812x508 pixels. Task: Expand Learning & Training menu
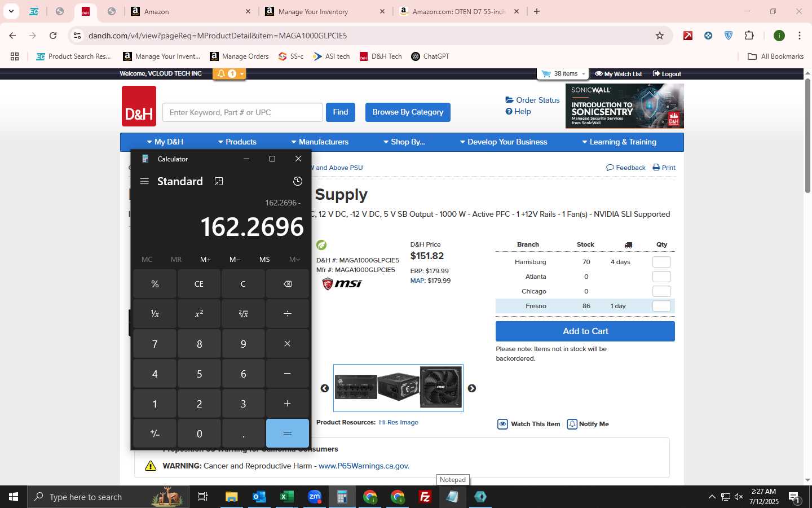(x=619, y=142)
